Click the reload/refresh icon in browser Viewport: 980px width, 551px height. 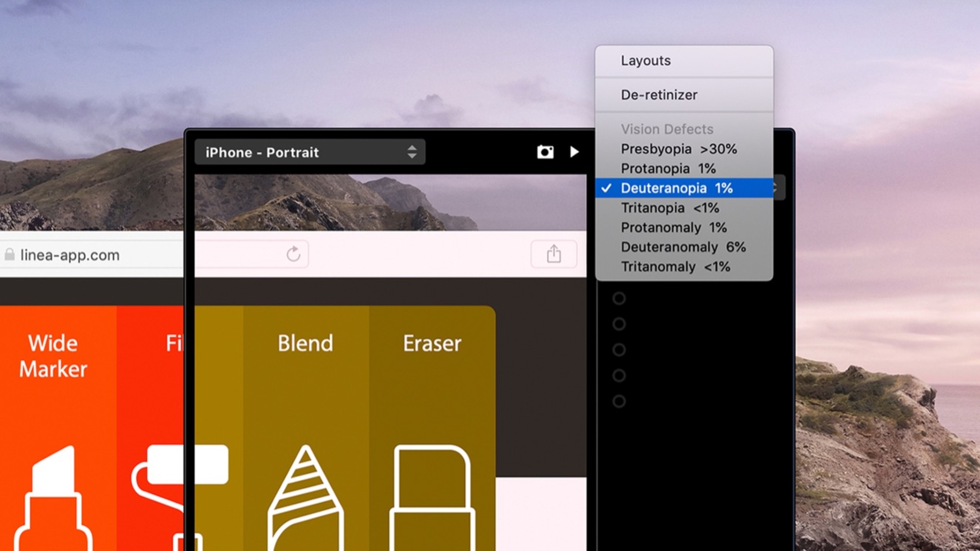click(292, 254)
